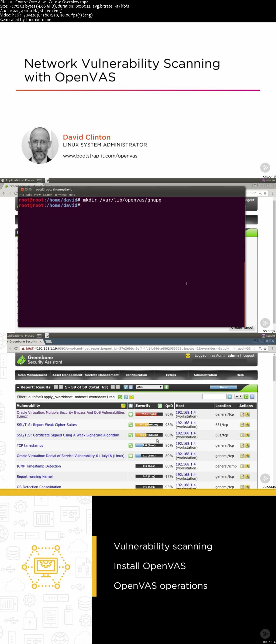Click the empty filter name input box
The image size is (276, 644).
214,396
